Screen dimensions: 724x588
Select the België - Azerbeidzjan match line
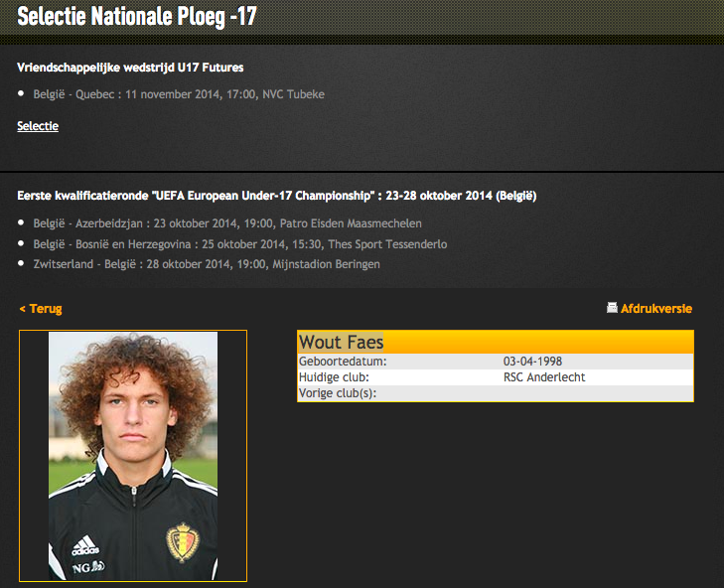(x=227, y=223)
